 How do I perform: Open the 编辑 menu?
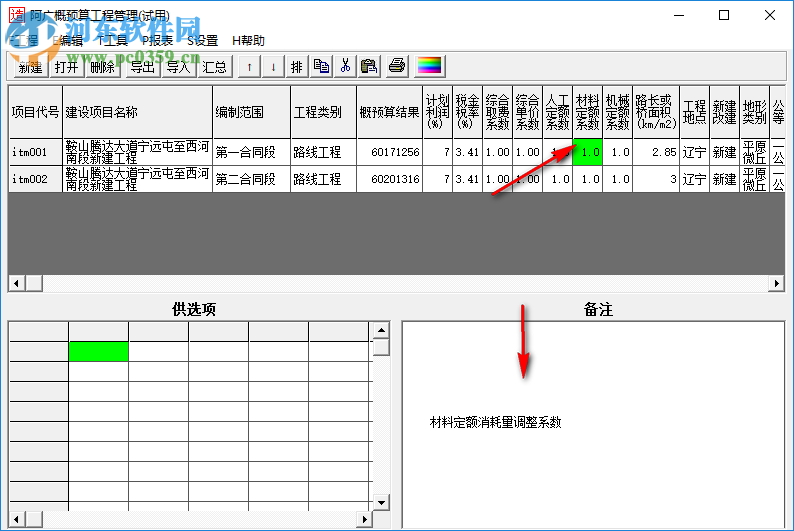68,40
